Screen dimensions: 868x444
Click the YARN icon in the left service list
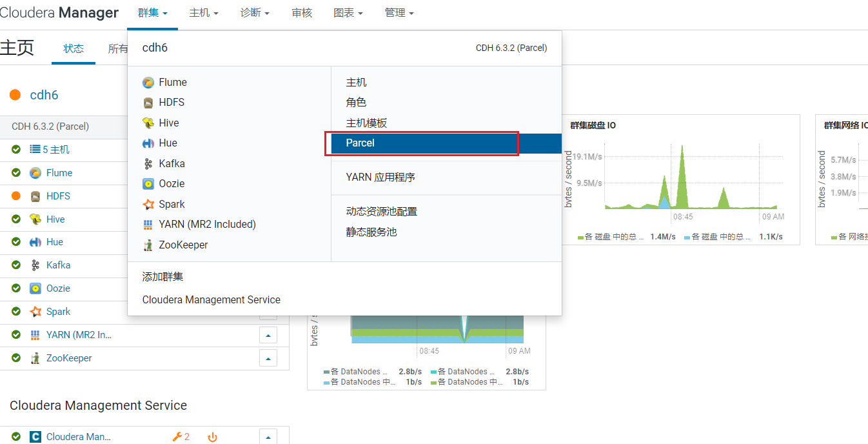coord(35,335)
